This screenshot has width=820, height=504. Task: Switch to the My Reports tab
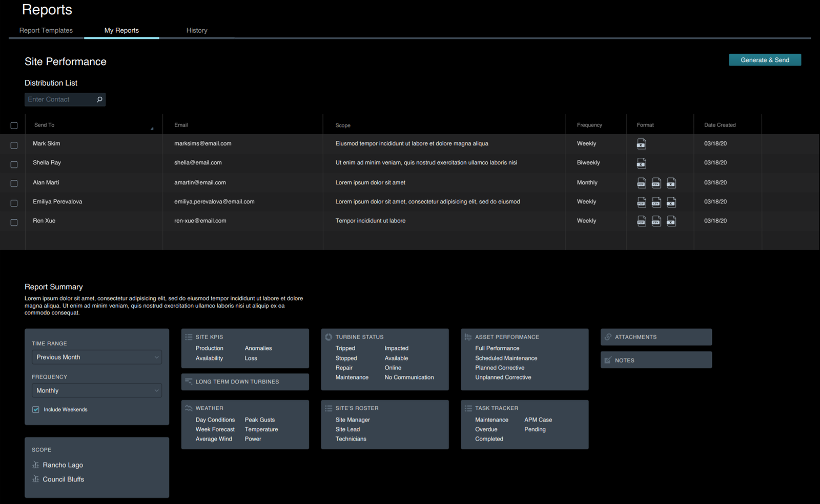point(121,30)
